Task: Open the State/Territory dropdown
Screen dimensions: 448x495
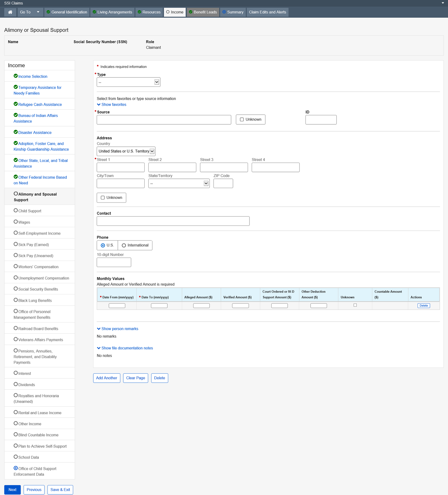Action: [x=179, y=183]
